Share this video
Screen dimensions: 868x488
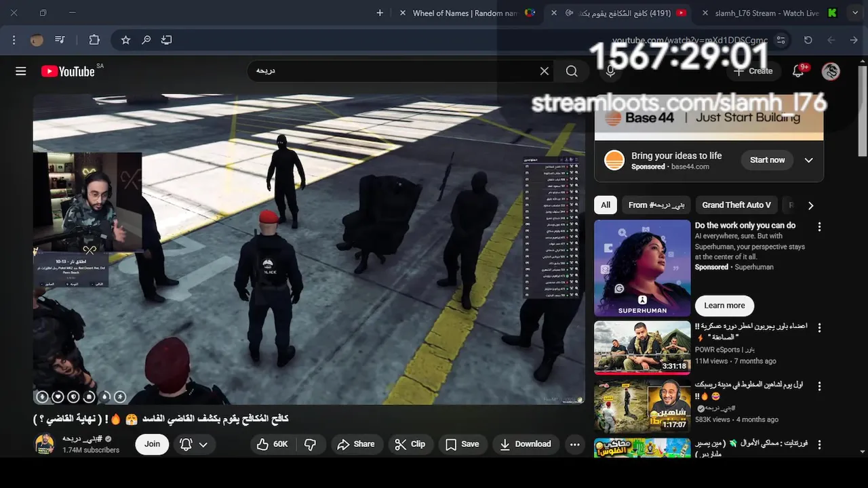356,444
